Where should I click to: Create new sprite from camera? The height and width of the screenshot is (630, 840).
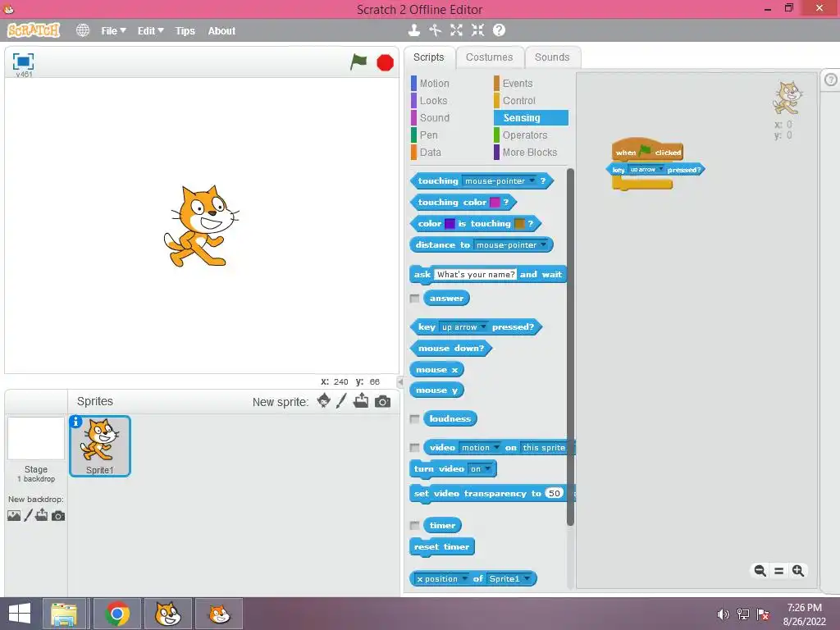click(x=382, y=401)
